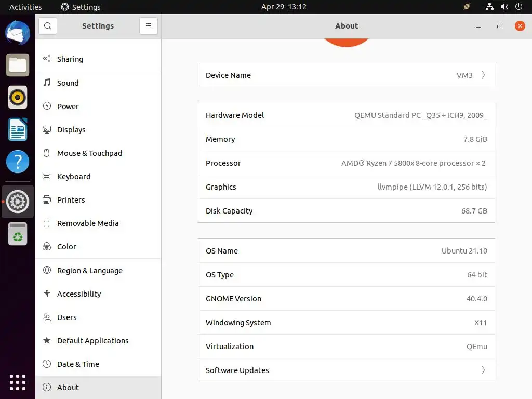Click the Sound music note icon
Viewport: 532px width, 399px height.
click(x=47, y=83)
